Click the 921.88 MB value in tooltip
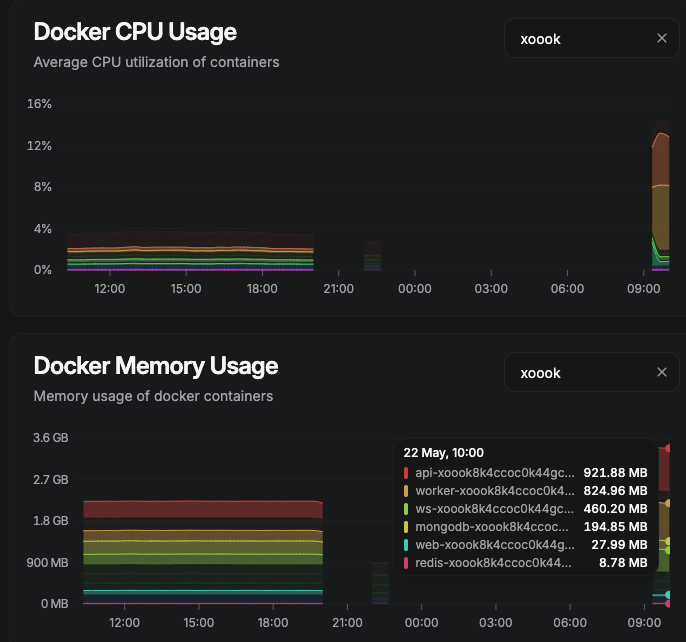The image size is (686, 642). tap(615, 472)
